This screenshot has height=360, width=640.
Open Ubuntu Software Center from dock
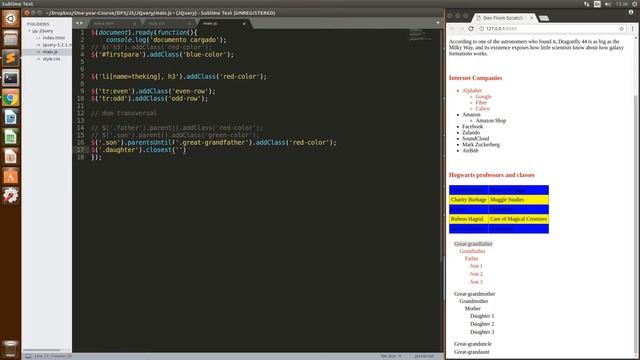pos(11,176)
